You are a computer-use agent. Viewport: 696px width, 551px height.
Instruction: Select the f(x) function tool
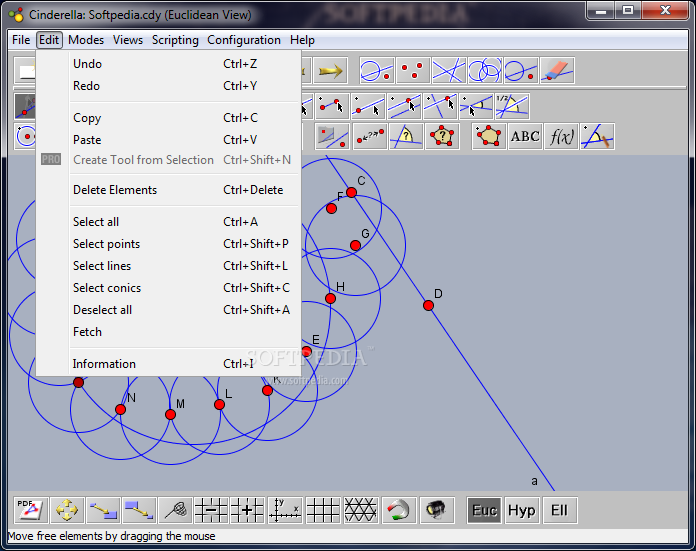tap(562, 136)
